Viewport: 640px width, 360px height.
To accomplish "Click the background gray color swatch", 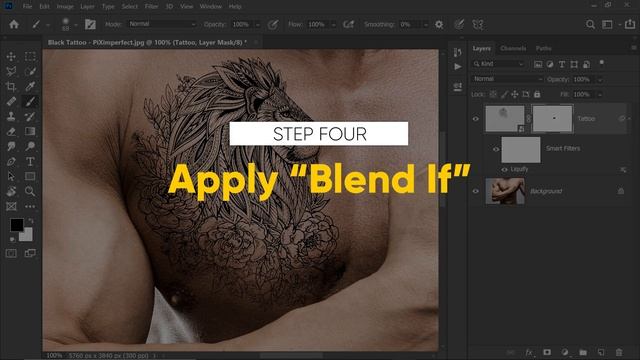I will tap(27, 236).
